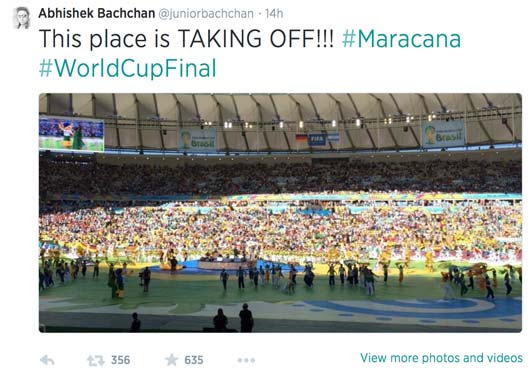The height and width of the screenshot is (373, 530).
Task: Click the reply arrow icon
Action: tap(47, 360)
